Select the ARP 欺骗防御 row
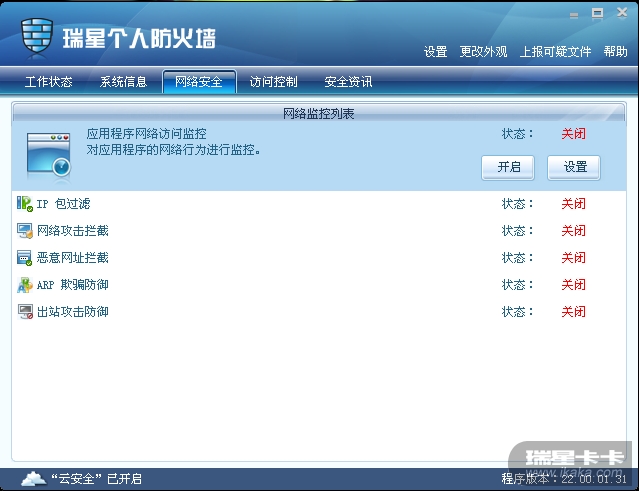Viewport: 639px width, 491px height. pos(319,285)
